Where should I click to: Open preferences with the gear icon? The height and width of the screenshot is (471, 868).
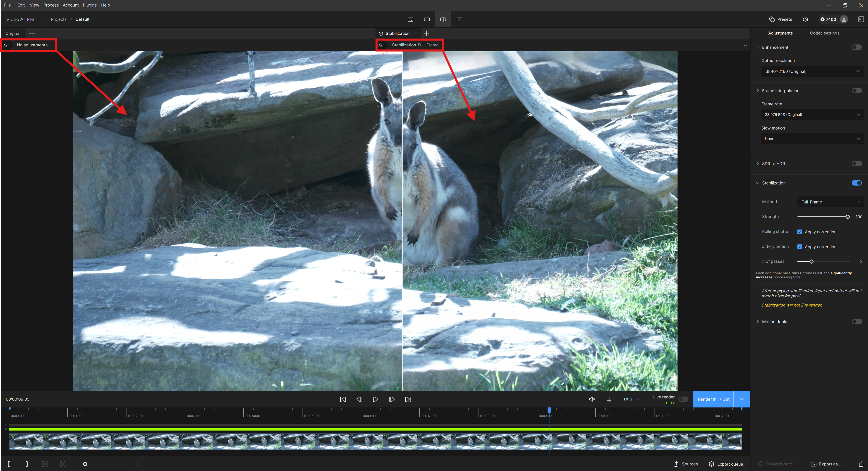point(805,19)
